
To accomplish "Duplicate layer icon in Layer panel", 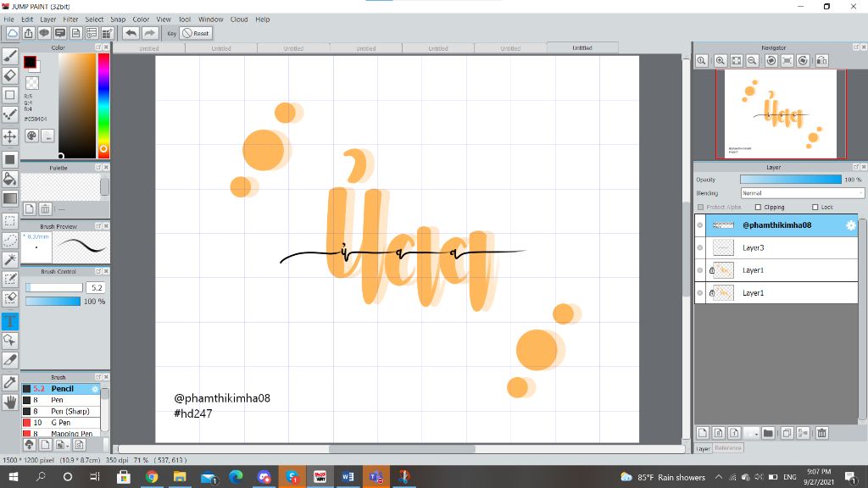I will coord(787,433).
